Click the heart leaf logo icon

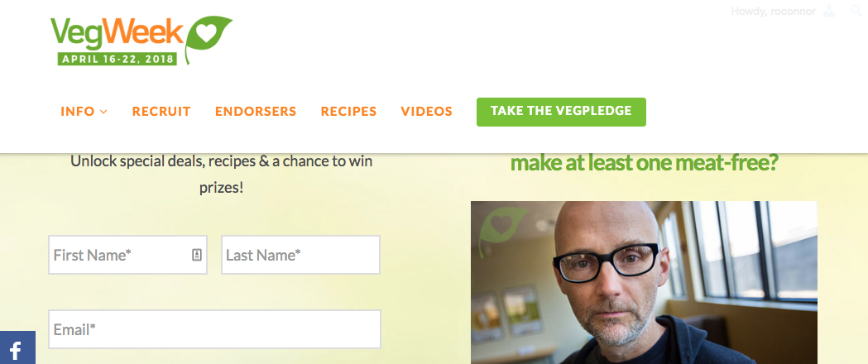point(209,39)
